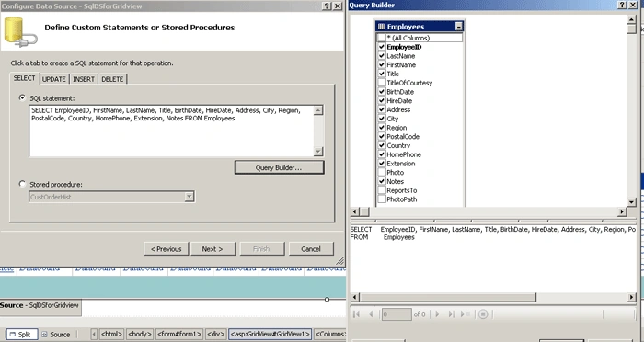Screen dimensions: 644x342
Task: Switch to the UPDATE tab
Action: pyautogui.click(x=54, y=79)
